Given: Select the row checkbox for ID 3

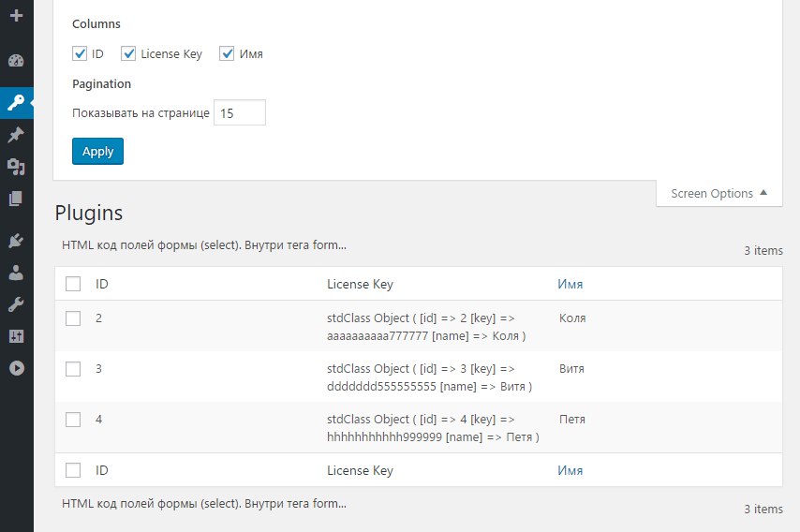Looking at the screenshot, I should click(x=73, y=369).
